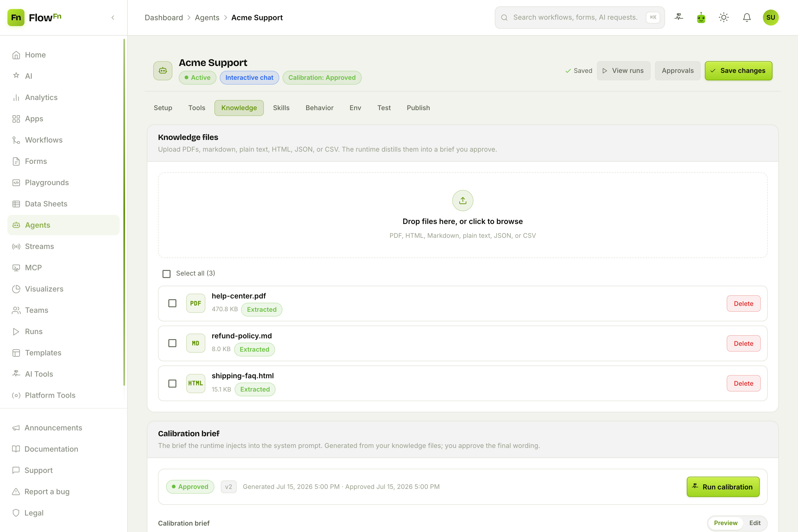Image resolution: width=798 pixels, height=532 pixels.
Task: Open Visualizers in the sidebar
Action: coord(64,289)
